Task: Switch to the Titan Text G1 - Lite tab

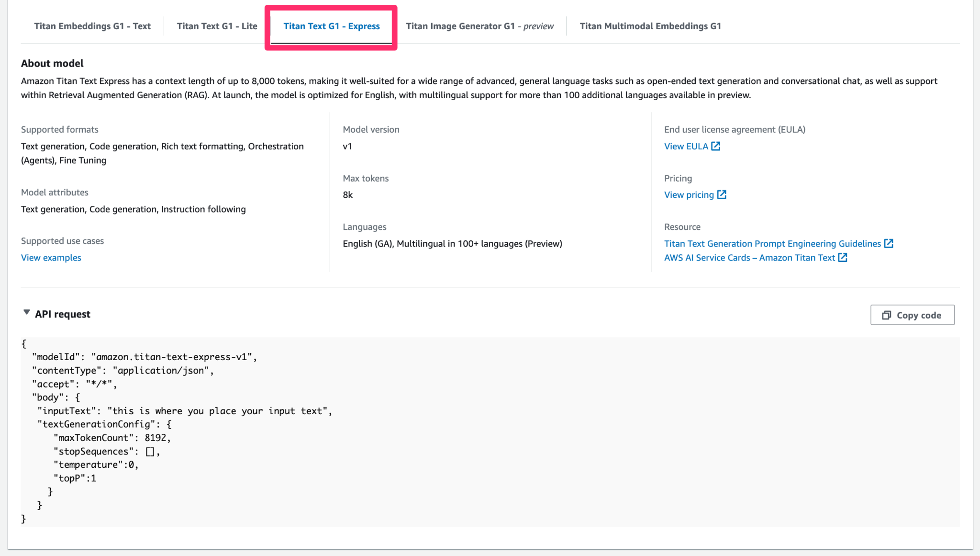Action: 216,26
